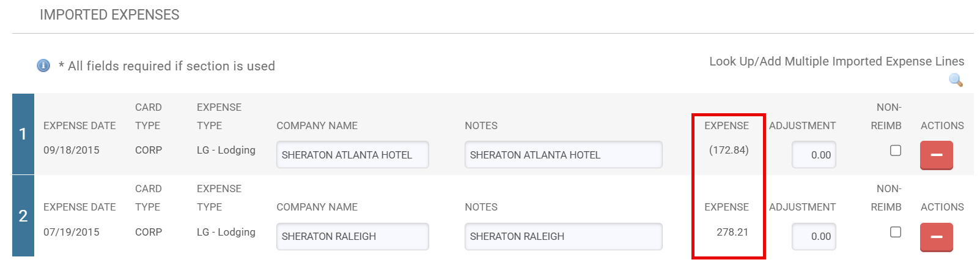The width and height of the screenshot is (980, 265).
Task: Click Look Up/Add Multiple Imported Expense Lines
Action: point(836,61)
